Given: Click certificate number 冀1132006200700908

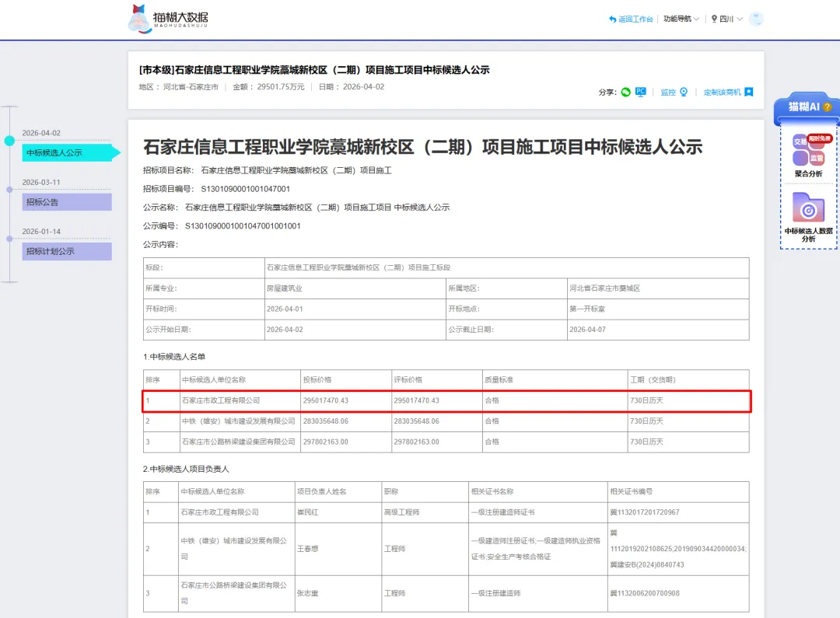Looking at the screenshot, I should (645, 593).
